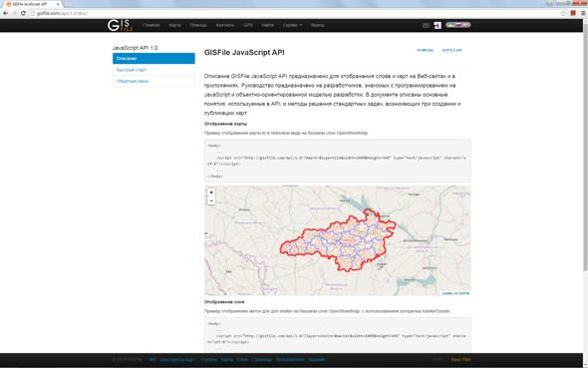Open Обратная связь sidebar item
588x368 pixels.
[153, 81]
